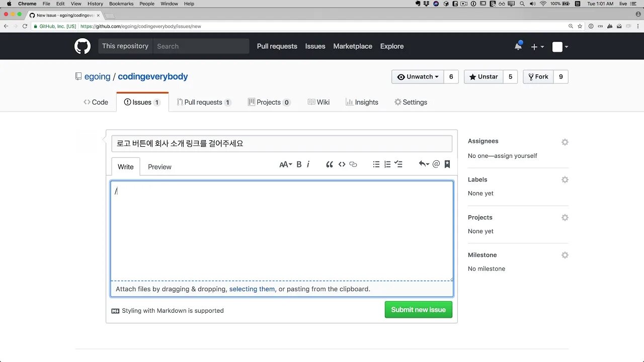Open the Wiki tab
The image size is (644, 362).
click(x=318, y=102)
